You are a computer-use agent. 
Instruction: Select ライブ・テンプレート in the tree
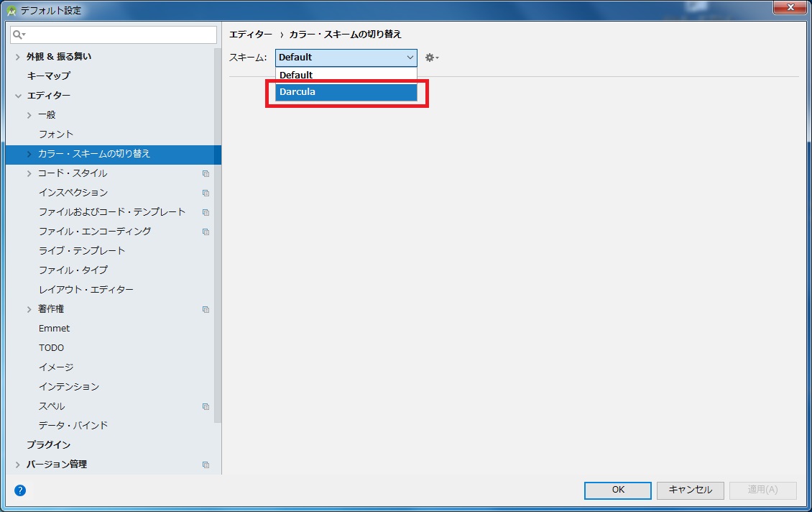tap(82, 251)
